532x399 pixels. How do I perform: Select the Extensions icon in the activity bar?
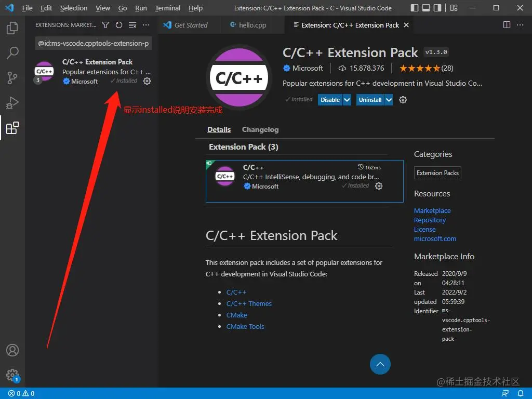(12, 128)
